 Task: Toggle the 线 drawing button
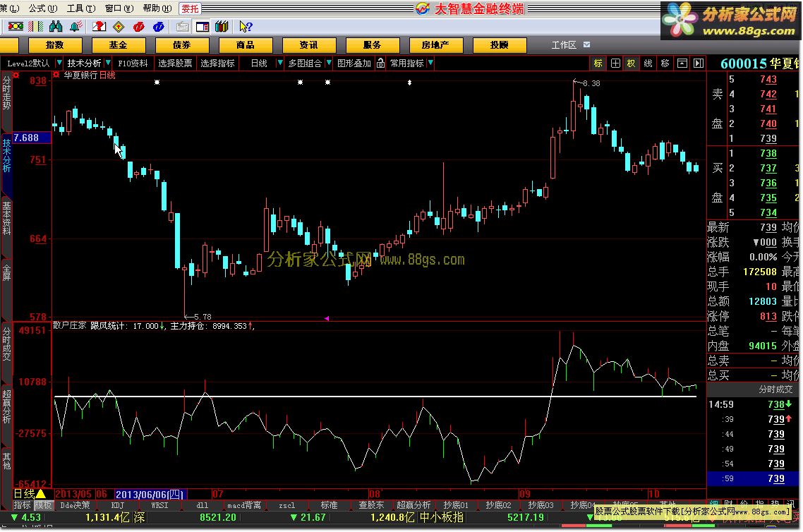[648, 63]
